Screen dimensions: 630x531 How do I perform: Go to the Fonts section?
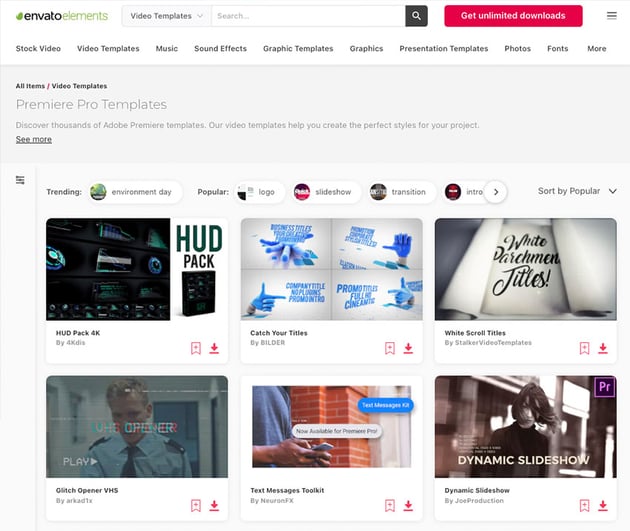click(x=557, y=49)
